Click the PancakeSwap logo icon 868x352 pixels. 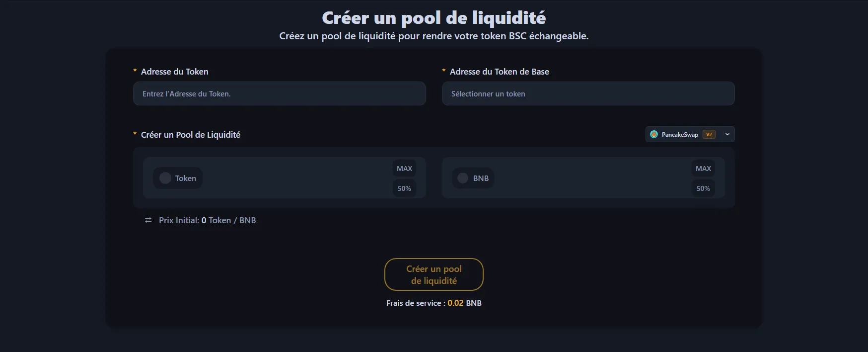pyautogui.click(x=654, y=134)
